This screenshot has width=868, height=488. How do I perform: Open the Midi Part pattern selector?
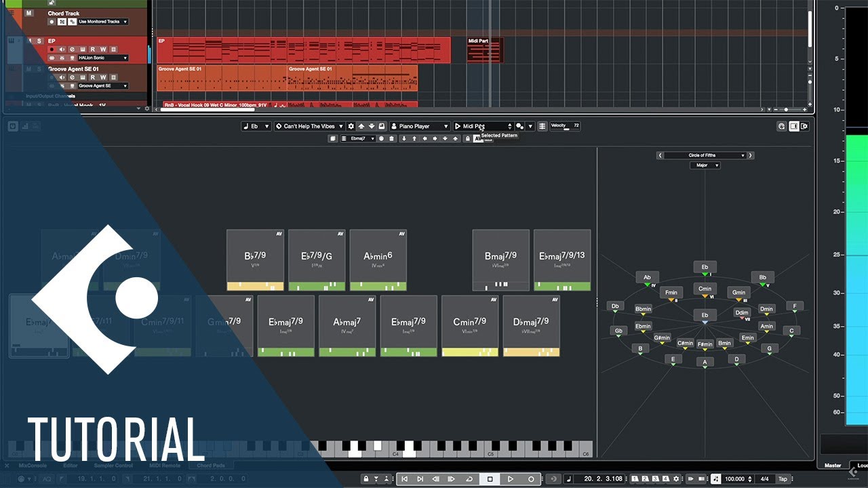click(484, 126)
